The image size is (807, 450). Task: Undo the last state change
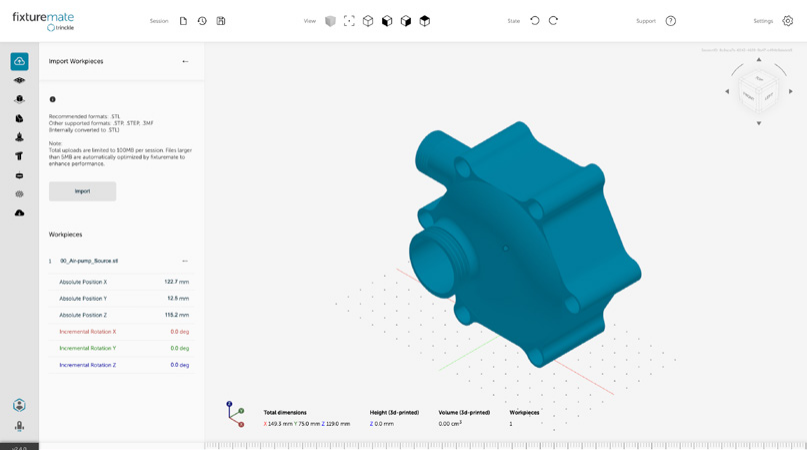click(x=535, y=21)
